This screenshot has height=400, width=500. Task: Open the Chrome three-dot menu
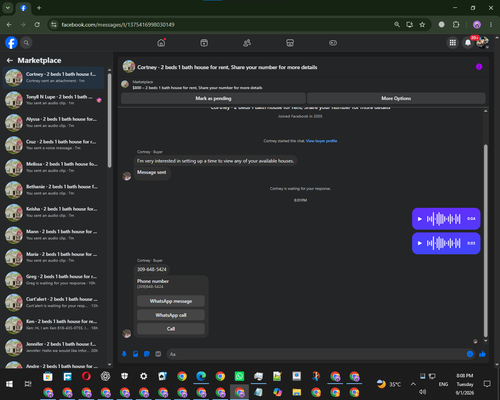(x=491, y=25)
